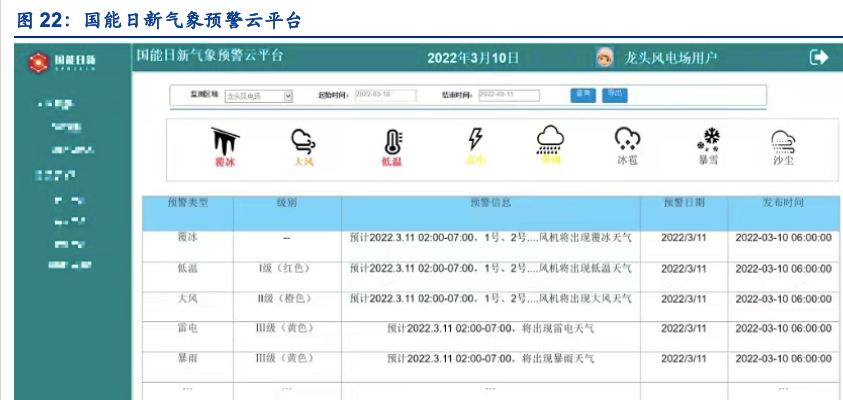The image size is (843, 400).
Task: Select the 暴雨 rainstorm cloud icon
Action: 550,139
